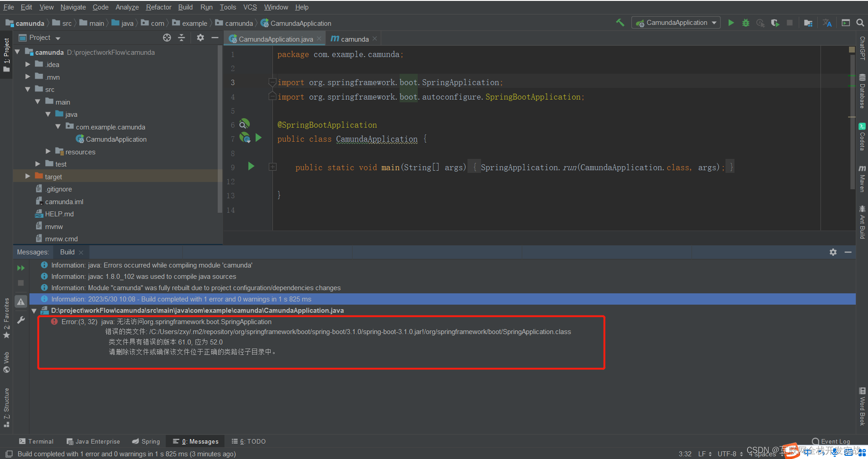Image resolution: width=868 pixels, height=459 pixels.
Task: Click the Stop square in main toolbar
Action: click(790, 23)
